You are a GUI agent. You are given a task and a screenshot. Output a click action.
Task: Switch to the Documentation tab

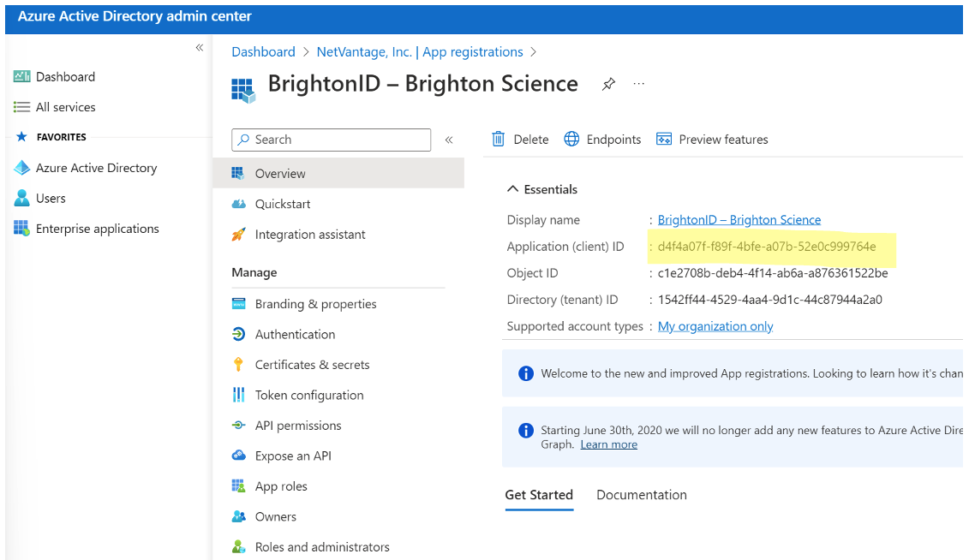click(x=641, y=495)
